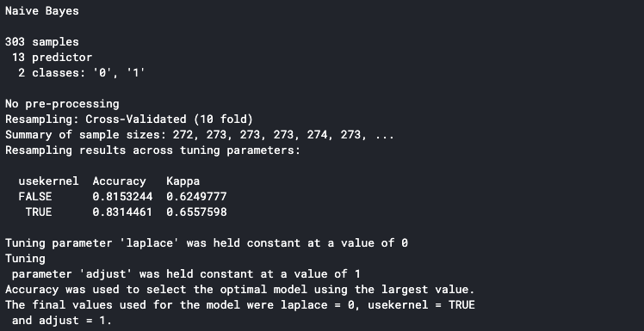644x331 pixels.
Task: Click 'Resampling results across tuning parameters' line
Action: [x=152, y=150]
